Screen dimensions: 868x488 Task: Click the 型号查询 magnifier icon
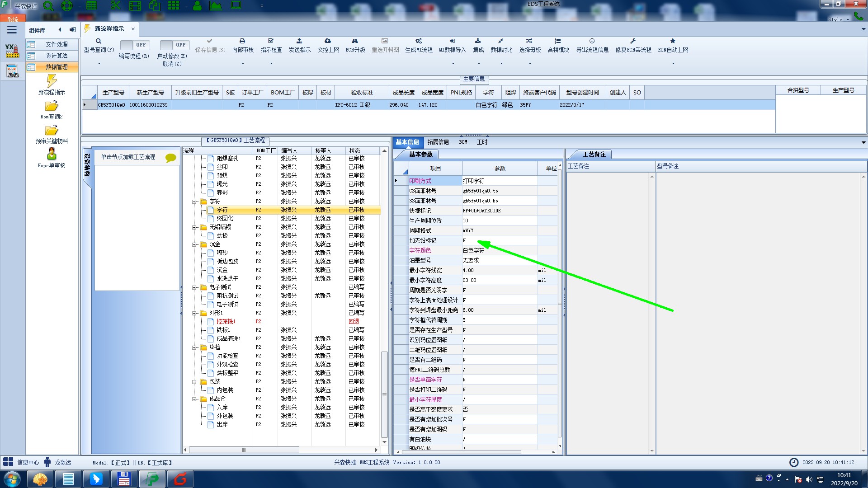click(99, 41)
